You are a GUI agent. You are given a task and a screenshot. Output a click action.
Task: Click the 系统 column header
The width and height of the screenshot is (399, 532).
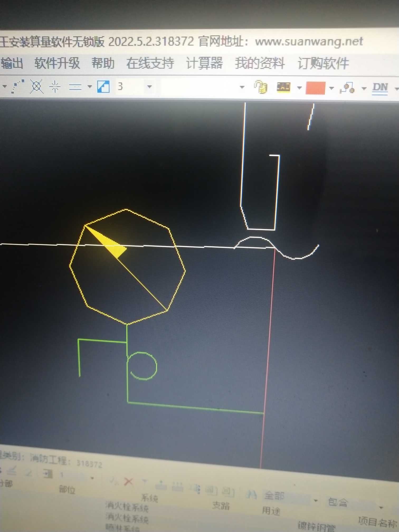tap(150, 498)
